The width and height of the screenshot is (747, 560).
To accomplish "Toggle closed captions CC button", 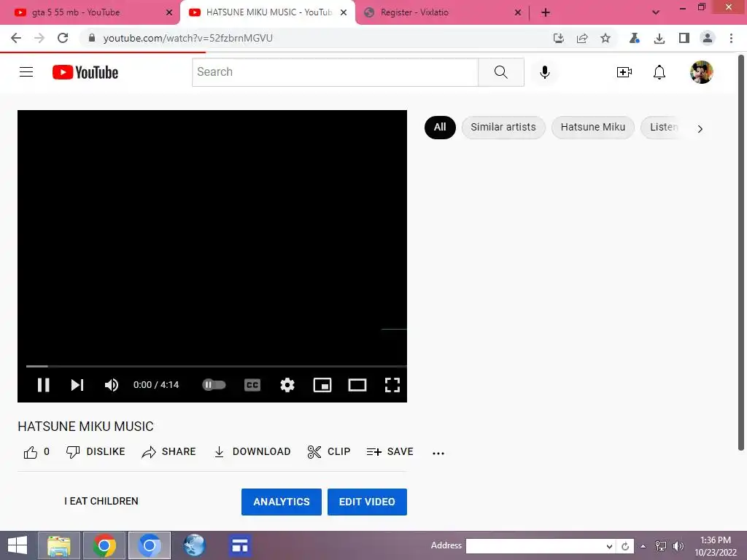I will 252,385.
